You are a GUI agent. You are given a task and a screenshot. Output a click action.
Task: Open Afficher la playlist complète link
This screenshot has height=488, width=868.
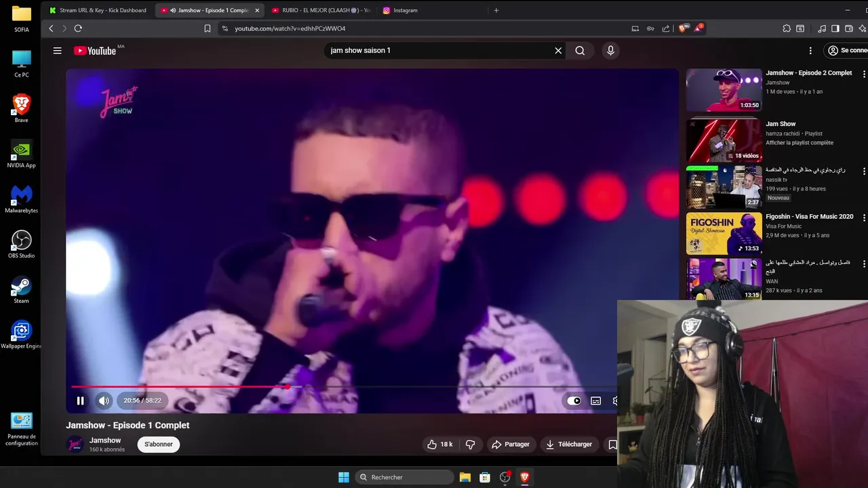click(x=800, y=143)
